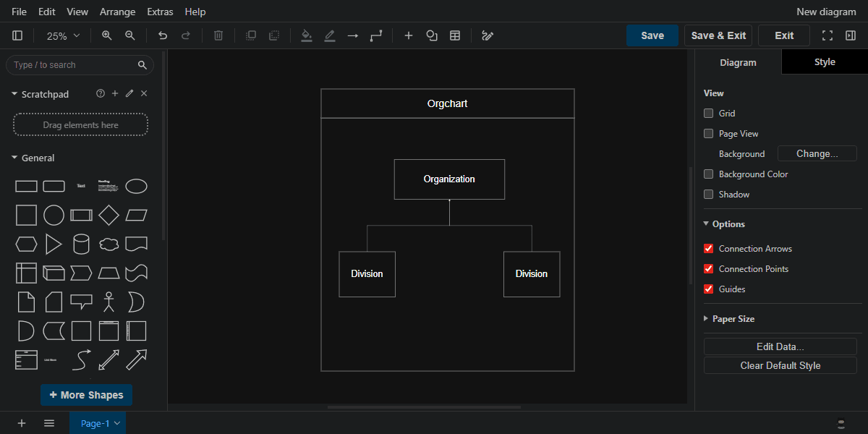Pick the diamond shape from General
This screenshot has width=868, height=434.
pos(109,216)
